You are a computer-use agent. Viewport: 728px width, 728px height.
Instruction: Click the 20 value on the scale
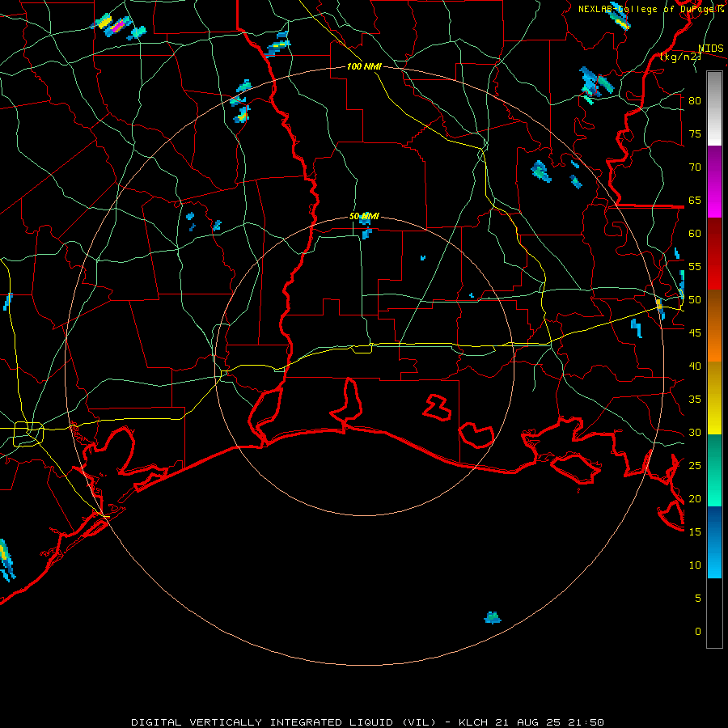pos(695,498)
